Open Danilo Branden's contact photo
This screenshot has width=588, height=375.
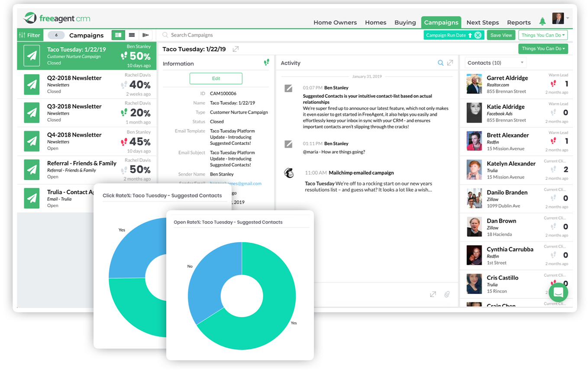click(474, 198)
